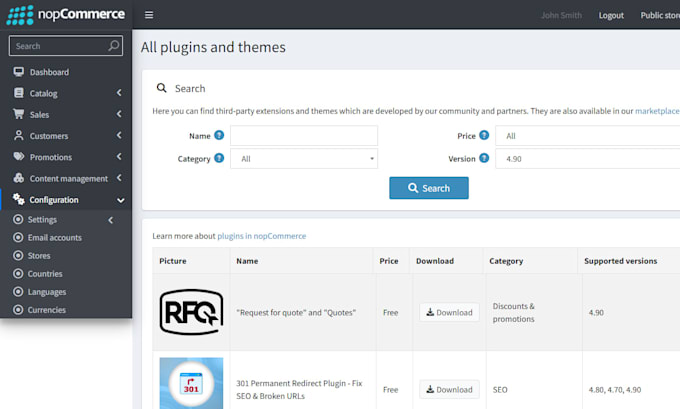Open the Public store link
Screen dimensions: 680x409
click(x=660, y=15)
